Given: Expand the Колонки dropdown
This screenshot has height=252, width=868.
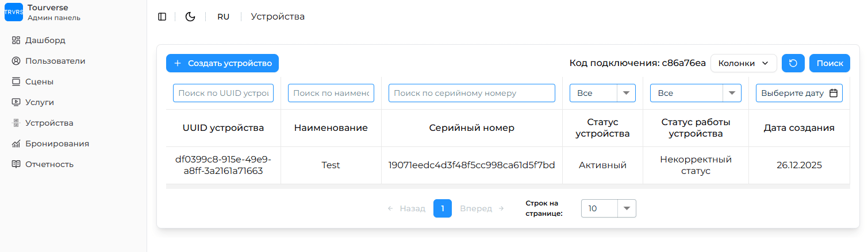Looking at the screenshot, I should (743, 63).
